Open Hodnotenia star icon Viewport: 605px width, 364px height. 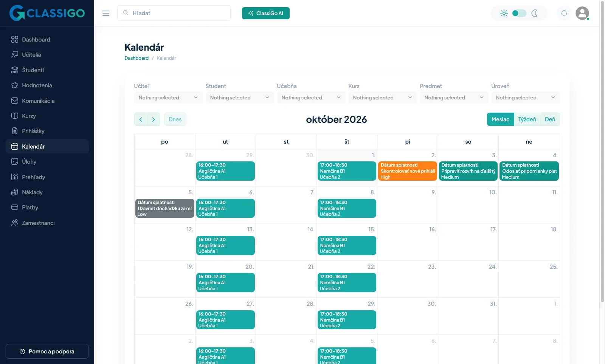pos(15,85)
